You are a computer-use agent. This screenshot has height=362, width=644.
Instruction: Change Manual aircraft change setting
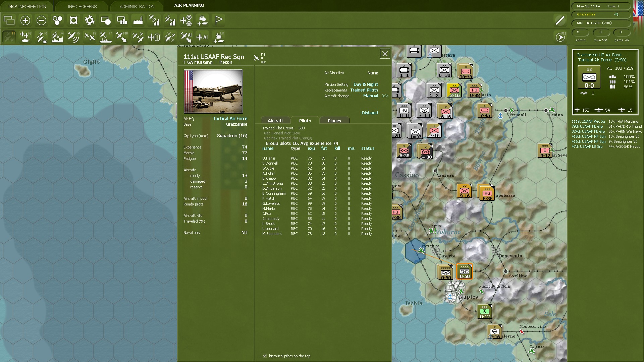[370, 96]
